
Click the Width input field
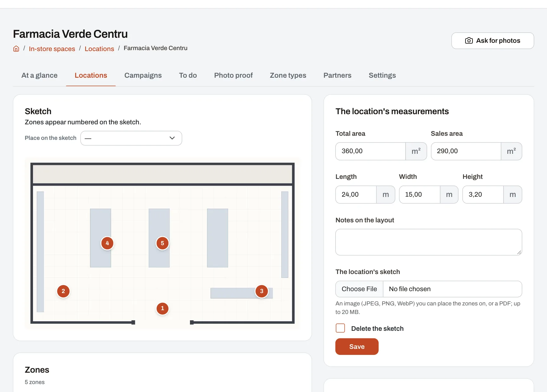(x=419, y=194)
